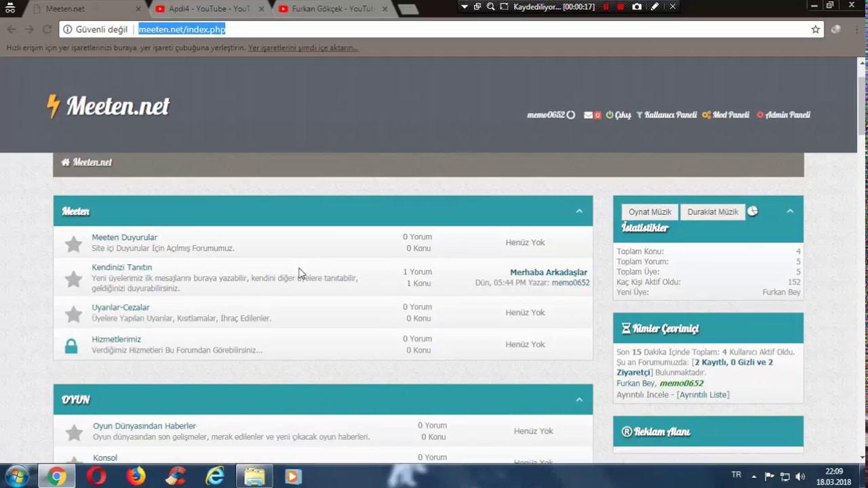Launch Firefox from taskbar
Viewport: 868px width, 488px height.
pyautogui.click(x=136, y=476)
